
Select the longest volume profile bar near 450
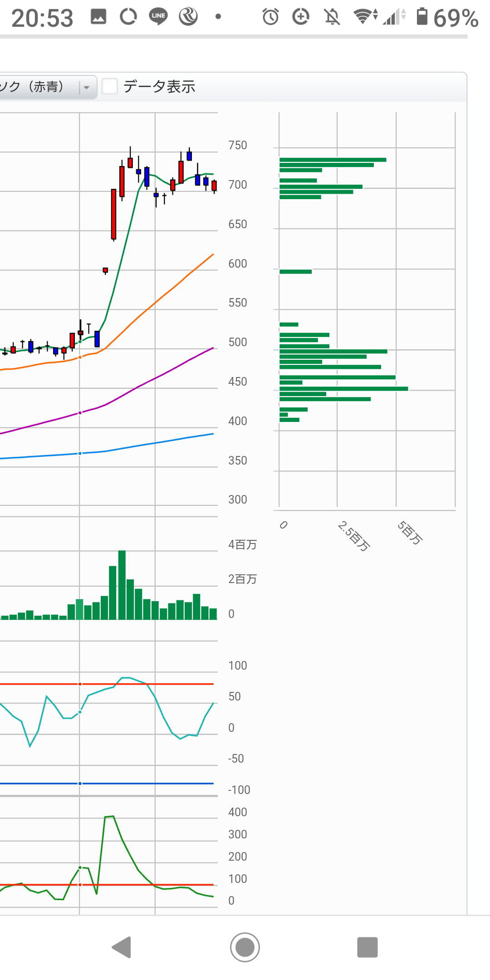(343, 389)
